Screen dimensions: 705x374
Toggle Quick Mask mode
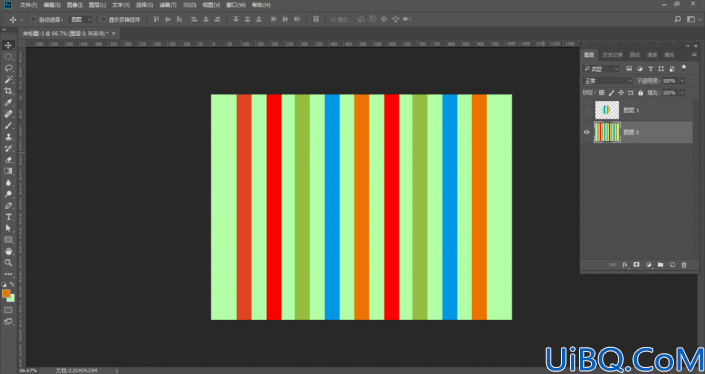coord(8,310)
